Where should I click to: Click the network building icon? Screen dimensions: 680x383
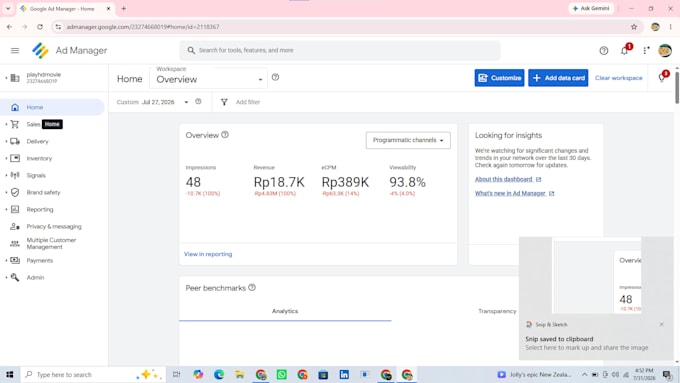(x=15, y=78)
